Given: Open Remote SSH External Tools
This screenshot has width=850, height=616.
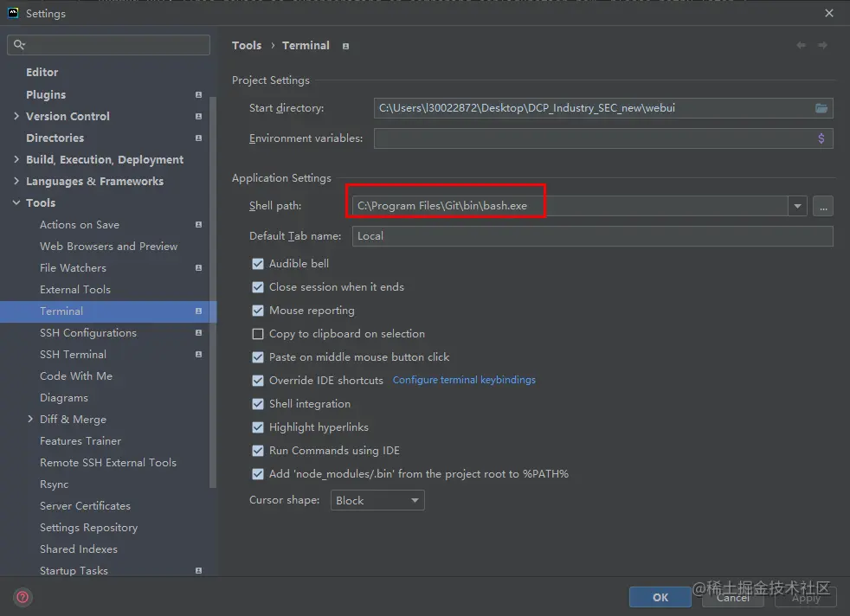Looking at the screenshot, I should tap(108, 463).
